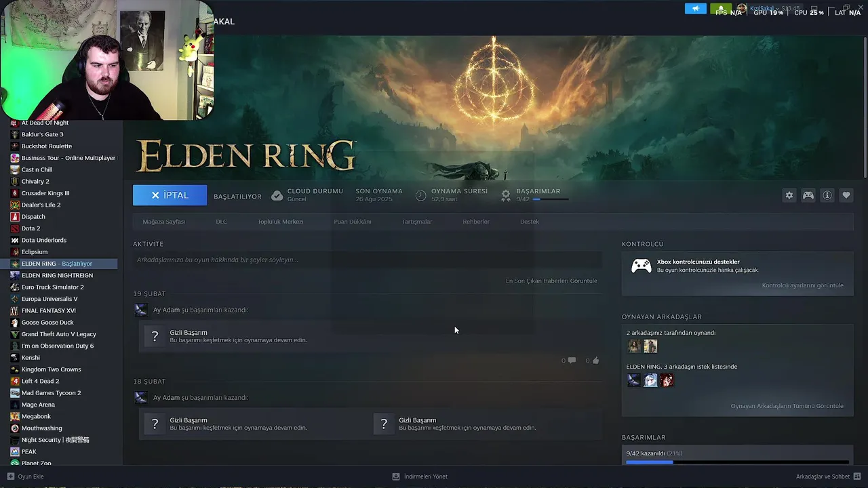This screenshot has height=488, width=868.
Task: Click the Ay Adam avatar in 19 Şubat entry
Action: tap(140, 310)
